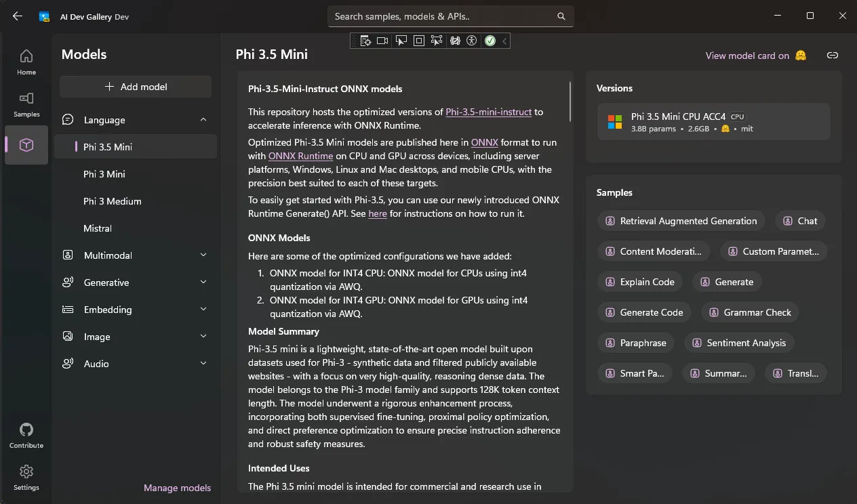The height and width of the screenshot is (504, 857).
Task: Open the Contribute GitHub icon
Action: [x=26, y=436]
